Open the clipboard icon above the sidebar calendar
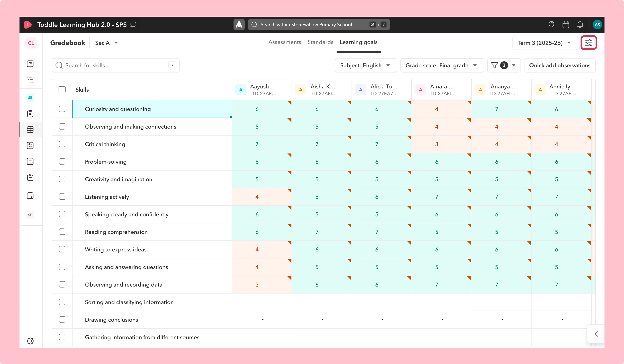The image size is (624, 364). [30, 178]
